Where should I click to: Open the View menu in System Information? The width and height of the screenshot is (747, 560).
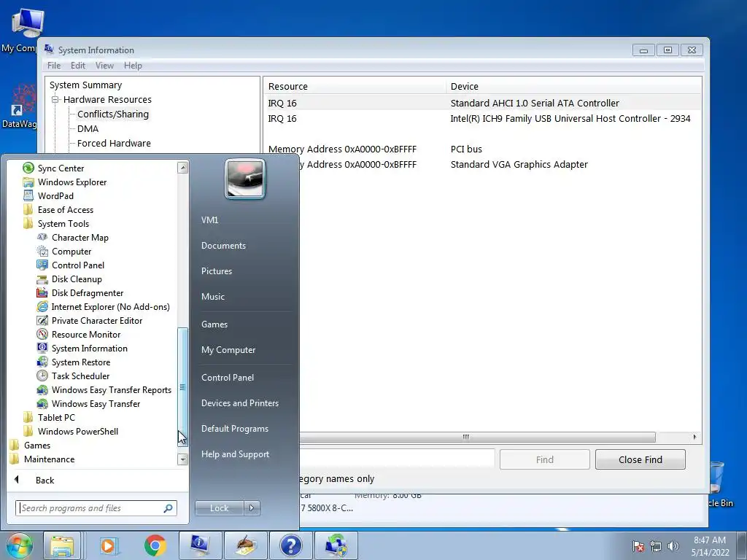coord(104,66)
